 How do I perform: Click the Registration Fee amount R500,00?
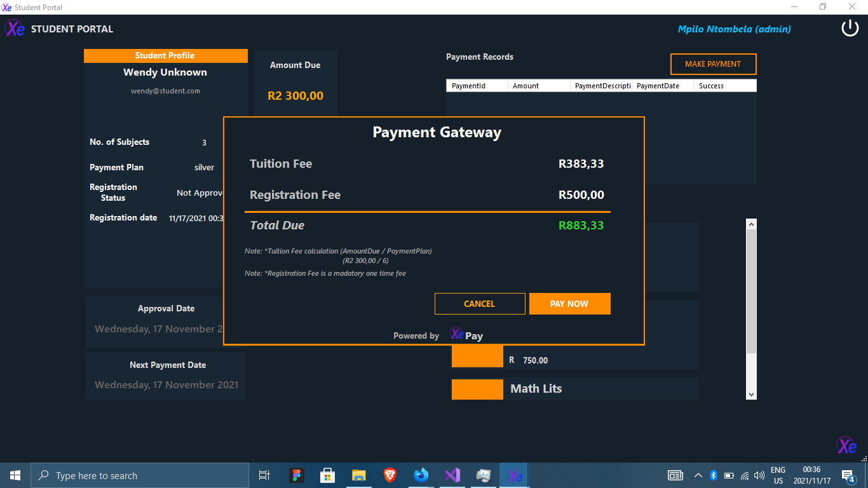click(x=581, y=195)
